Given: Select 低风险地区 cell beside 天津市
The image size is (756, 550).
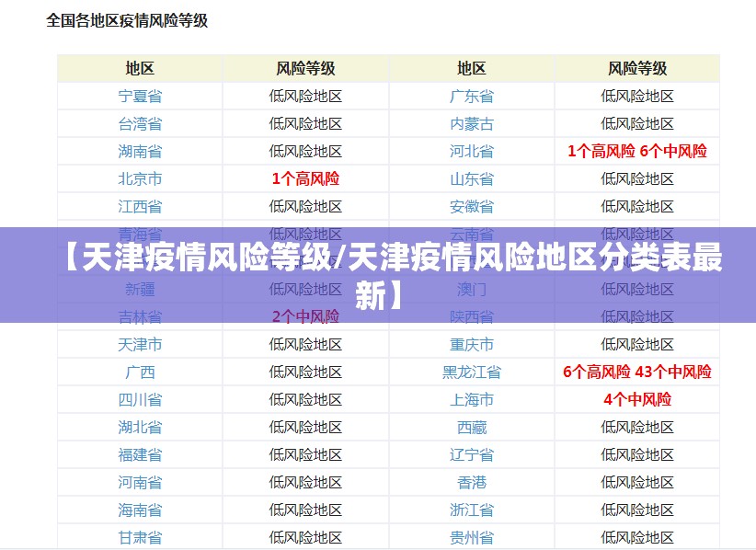Looking at the screenshot, I should 305,344.
